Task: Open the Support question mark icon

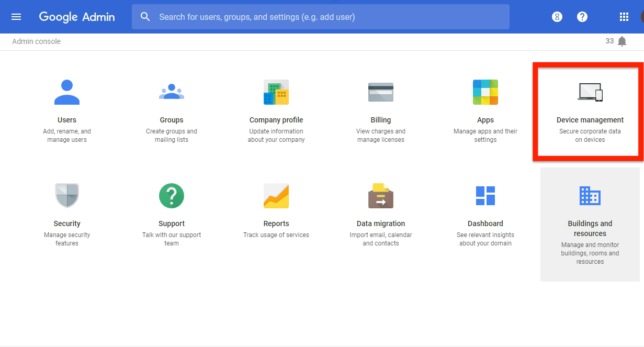Action: 172,196
